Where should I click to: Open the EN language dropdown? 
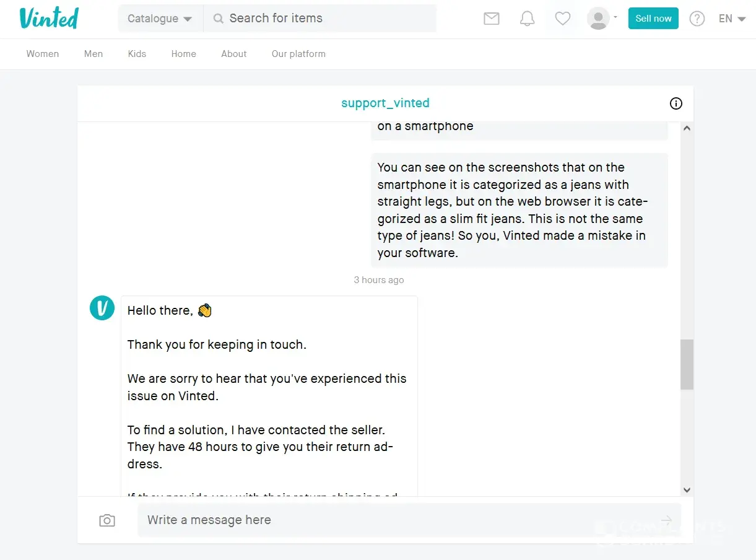coord(732,19)
